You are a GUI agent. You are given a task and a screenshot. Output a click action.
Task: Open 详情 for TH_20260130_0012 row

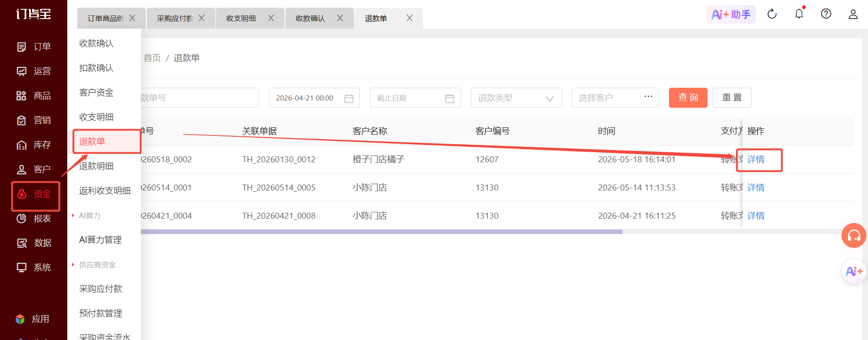pos(756,160)
